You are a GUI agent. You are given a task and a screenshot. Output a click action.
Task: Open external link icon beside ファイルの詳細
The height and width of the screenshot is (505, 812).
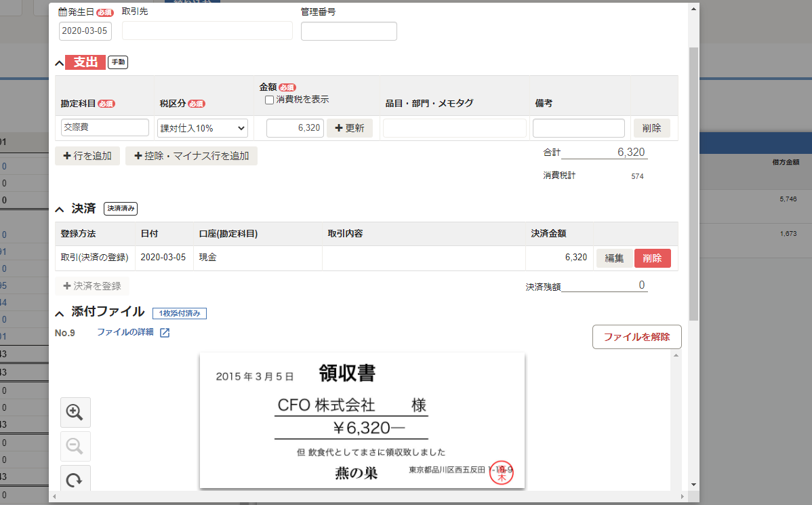pos(165,333)
